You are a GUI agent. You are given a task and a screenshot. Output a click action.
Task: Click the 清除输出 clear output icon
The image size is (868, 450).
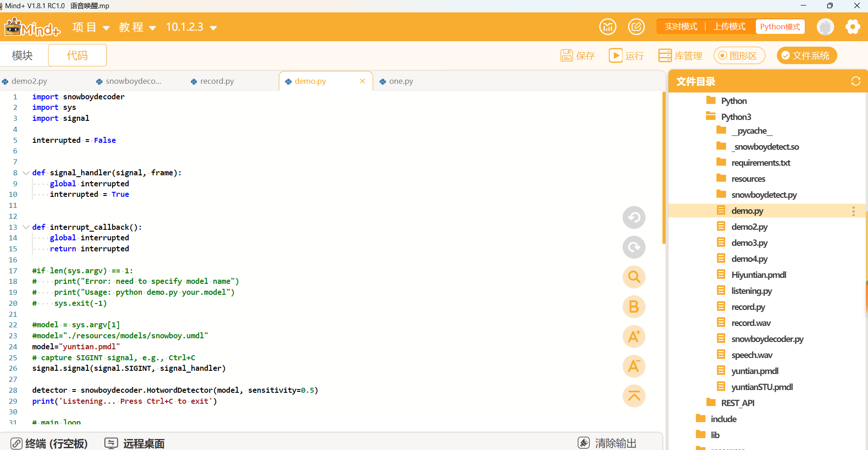584,443
